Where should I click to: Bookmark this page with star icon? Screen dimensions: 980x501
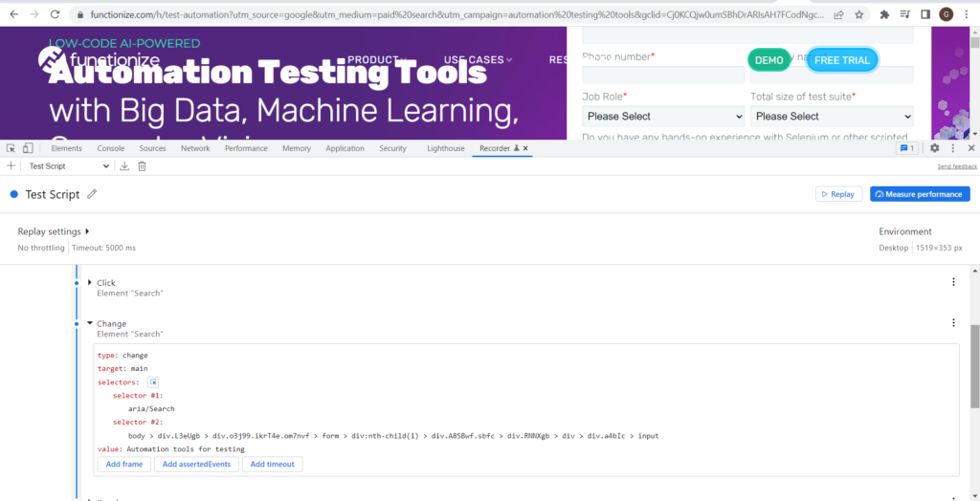pos(859,13)
